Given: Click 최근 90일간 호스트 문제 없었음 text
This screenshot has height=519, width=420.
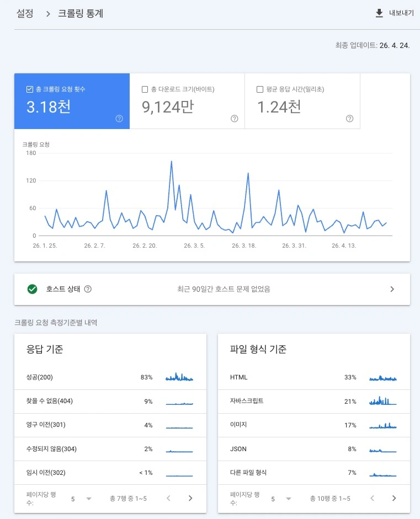Looking at the screenshot, I should click(224, 289).
